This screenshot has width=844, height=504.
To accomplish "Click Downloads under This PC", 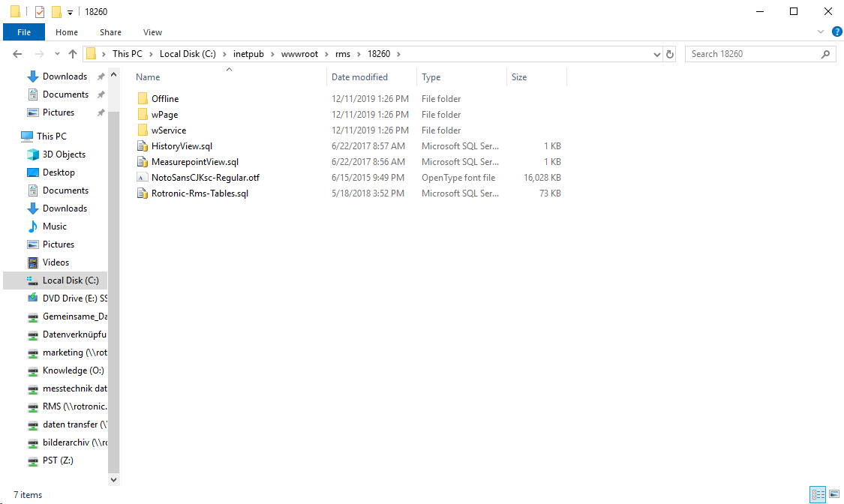I will pyautogui.click(x=65, y=208).
